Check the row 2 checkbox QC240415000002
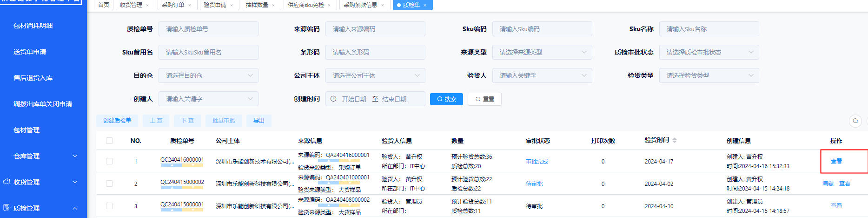This screenshot has height=218, width=868. coord(109,184)
